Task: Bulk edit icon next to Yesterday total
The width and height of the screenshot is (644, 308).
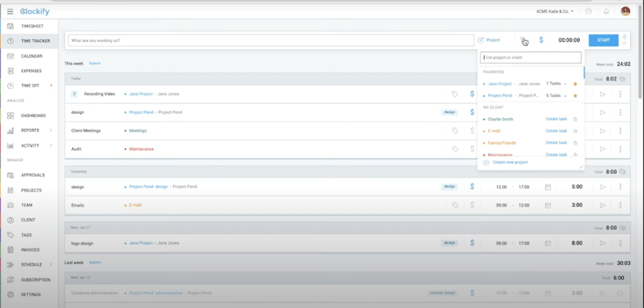Action: point(623,172)
